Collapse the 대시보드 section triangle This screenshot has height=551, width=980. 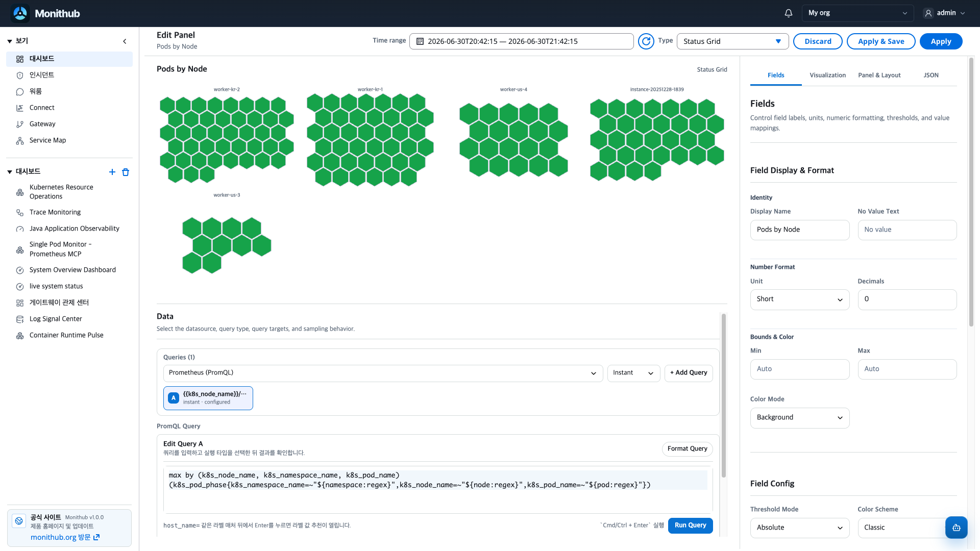point(10,172)
